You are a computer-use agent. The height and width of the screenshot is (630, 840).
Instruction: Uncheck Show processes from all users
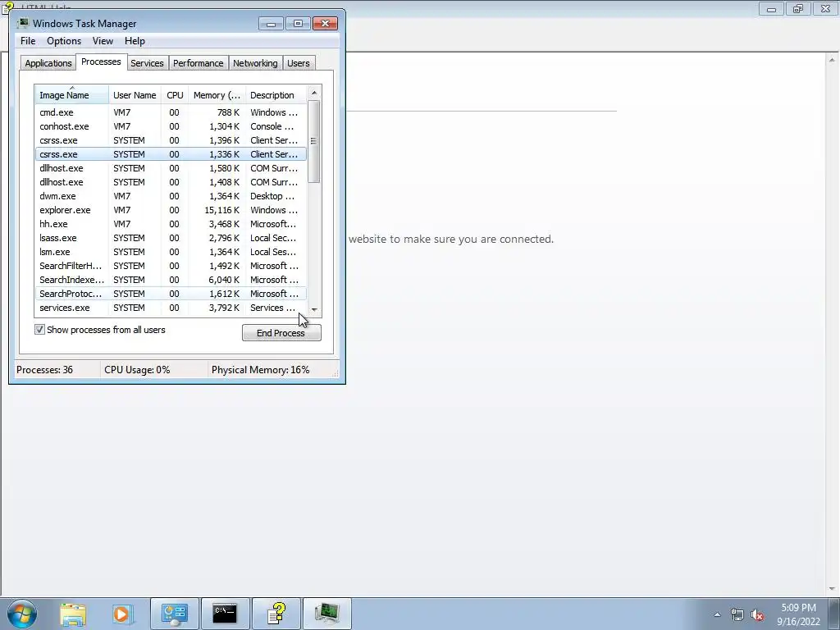(39, 330)
